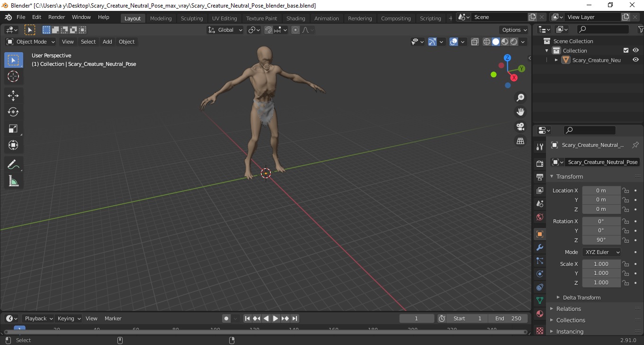
Task: Toggle X-ray display in the viewport header
Action: 475,42
